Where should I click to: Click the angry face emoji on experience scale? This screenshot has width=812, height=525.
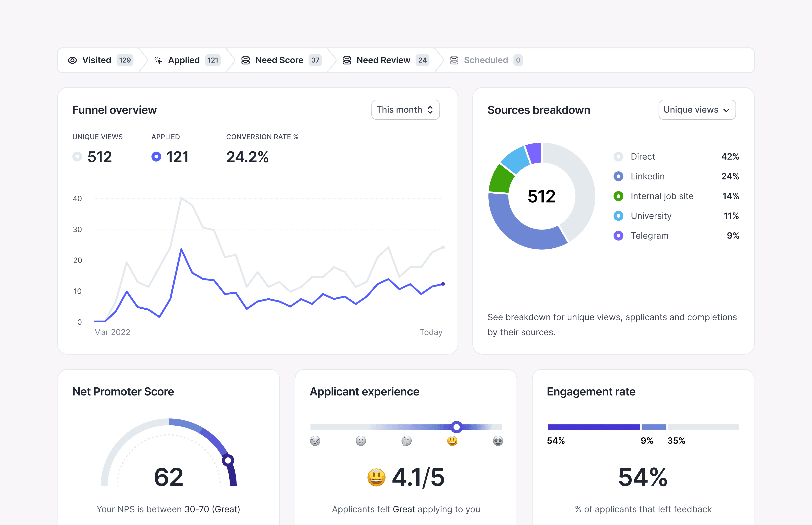(315, 441)
